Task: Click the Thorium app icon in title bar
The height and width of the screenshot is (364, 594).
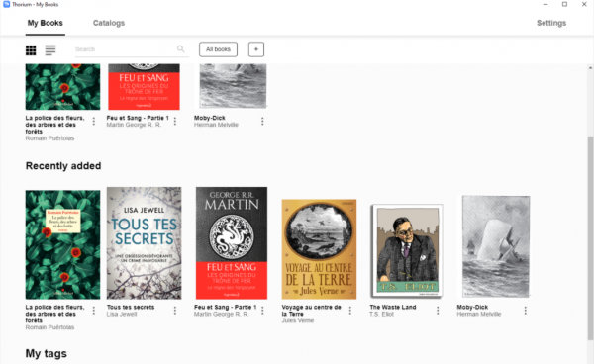Action: [x=6, y=4]
